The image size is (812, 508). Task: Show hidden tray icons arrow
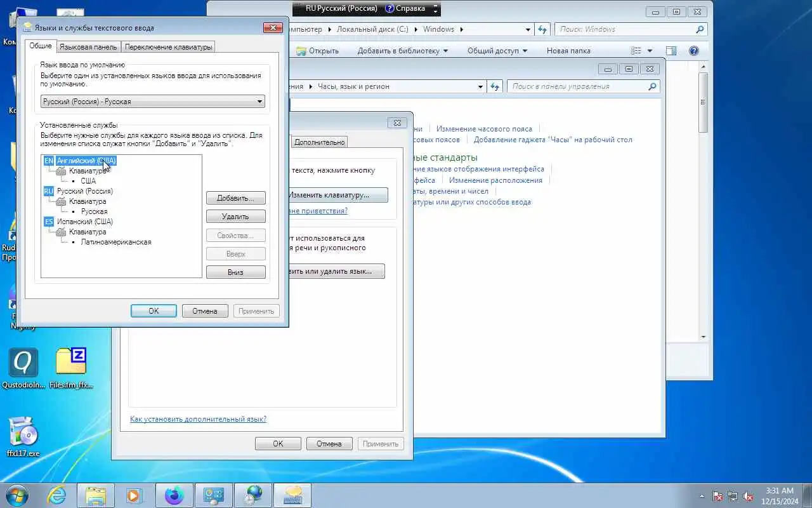click(702, 496)
